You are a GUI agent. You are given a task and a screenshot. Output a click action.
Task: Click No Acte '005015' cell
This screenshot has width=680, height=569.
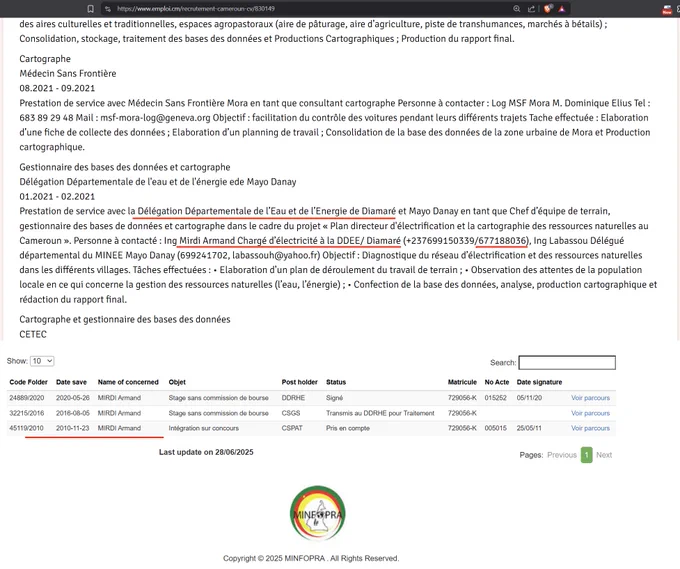click(495, 428)
